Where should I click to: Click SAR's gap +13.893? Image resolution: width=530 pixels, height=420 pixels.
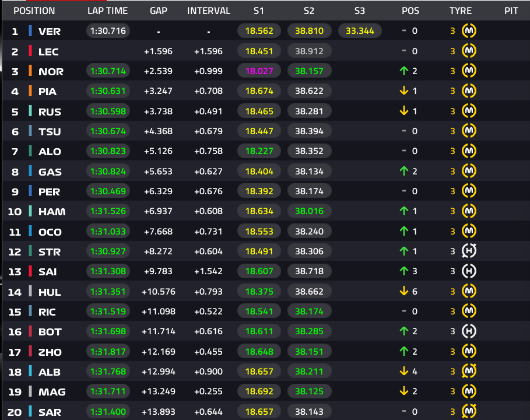point(158,412)
